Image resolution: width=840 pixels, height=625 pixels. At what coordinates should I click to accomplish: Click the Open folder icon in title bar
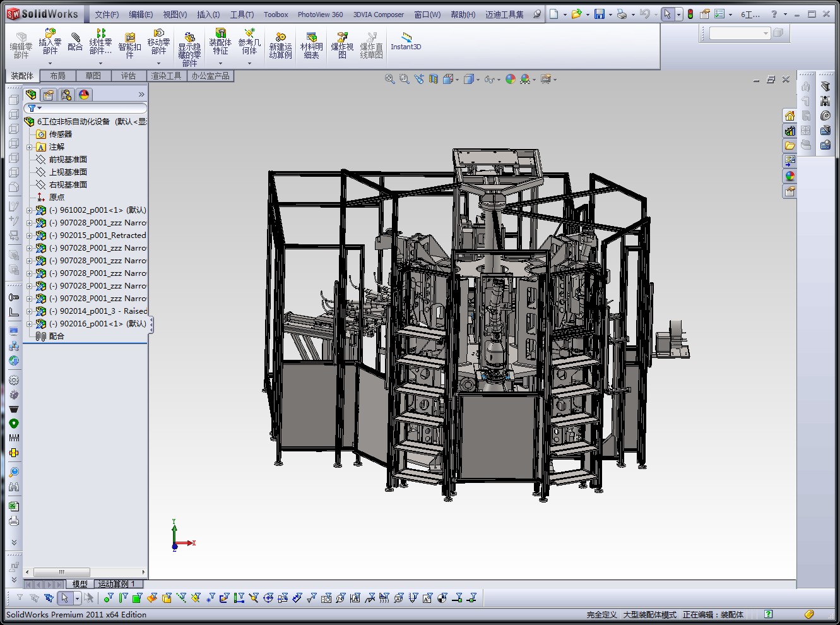pos(576,14)
